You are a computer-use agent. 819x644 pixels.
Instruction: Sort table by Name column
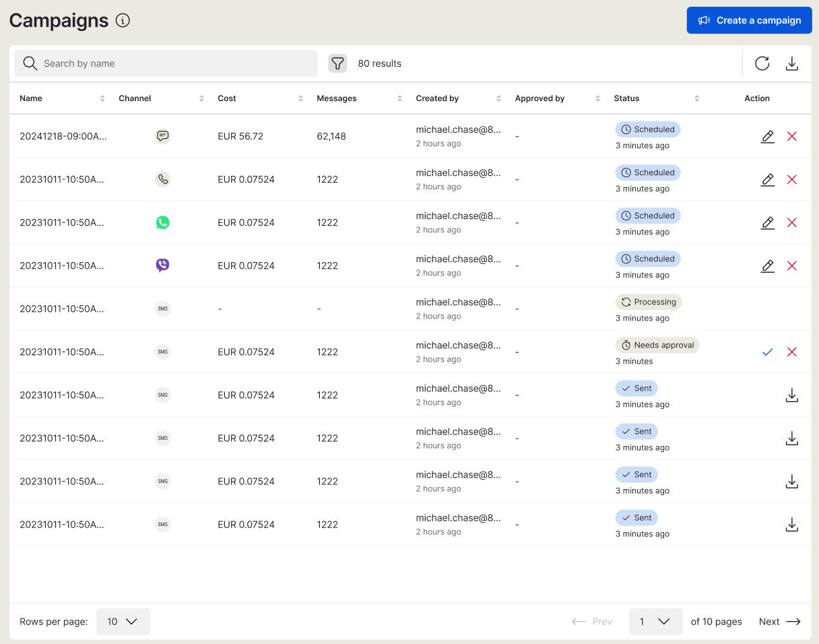point(102,98)
